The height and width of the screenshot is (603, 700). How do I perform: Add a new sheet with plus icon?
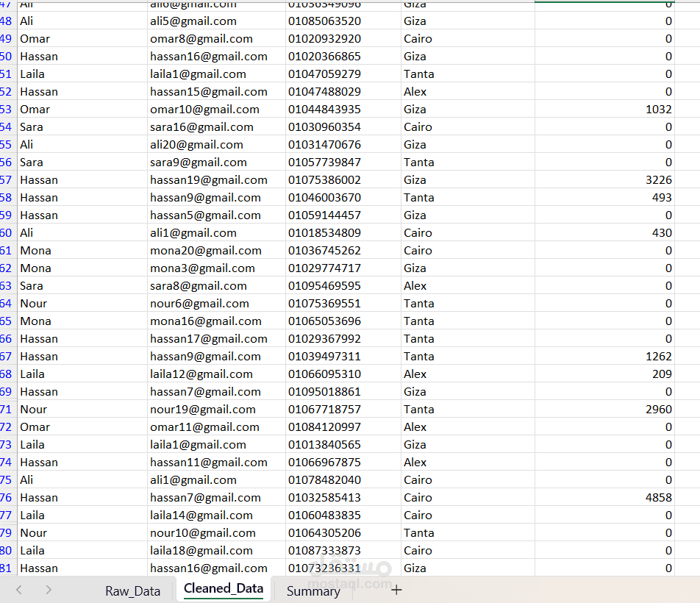click(396, 590)
